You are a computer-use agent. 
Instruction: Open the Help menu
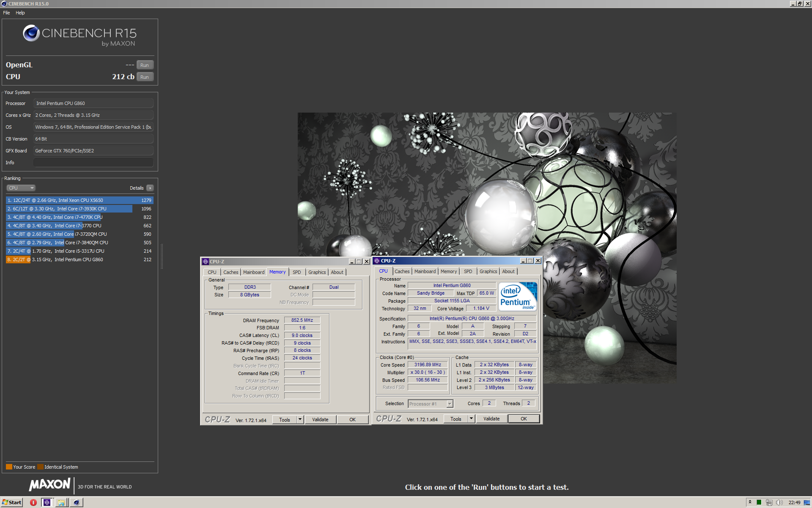(20, 13)
